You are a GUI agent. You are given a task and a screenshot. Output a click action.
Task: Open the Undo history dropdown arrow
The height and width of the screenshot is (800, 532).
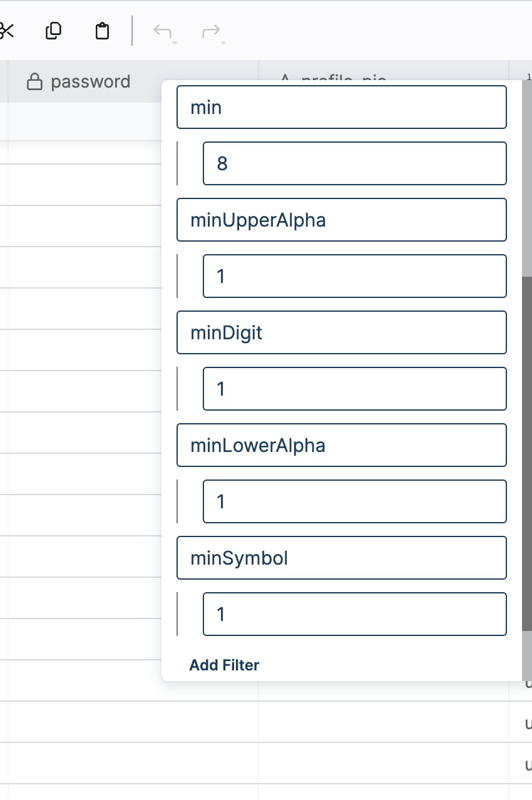tap(175, 43)
